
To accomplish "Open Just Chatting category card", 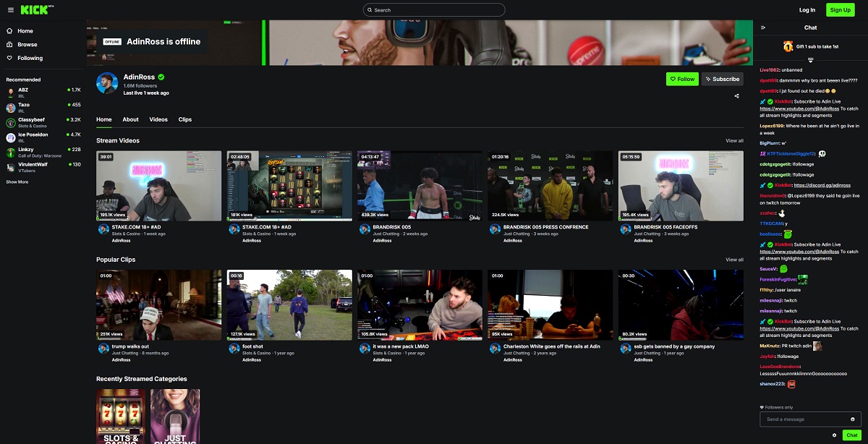I will [175, 417].
